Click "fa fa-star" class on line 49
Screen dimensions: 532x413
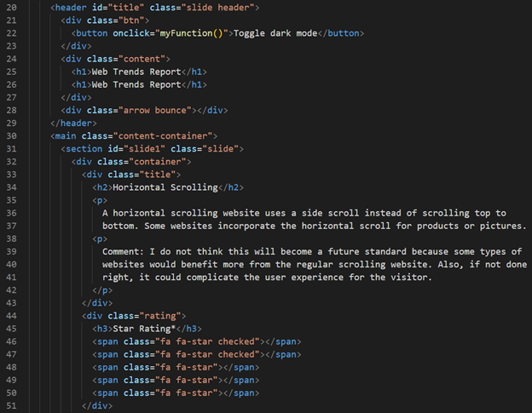[186, 380]
